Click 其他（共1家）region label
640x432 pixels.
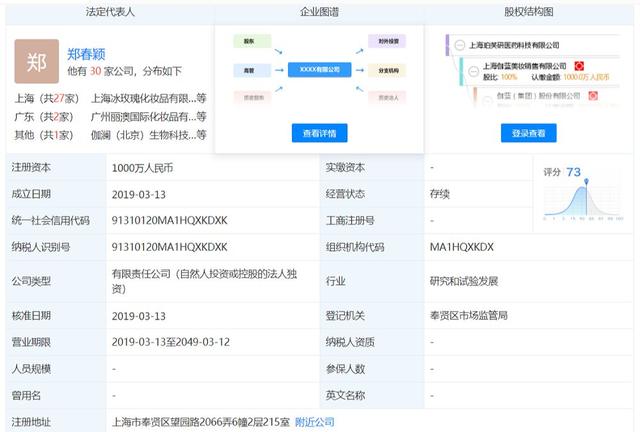pos(44,135)
